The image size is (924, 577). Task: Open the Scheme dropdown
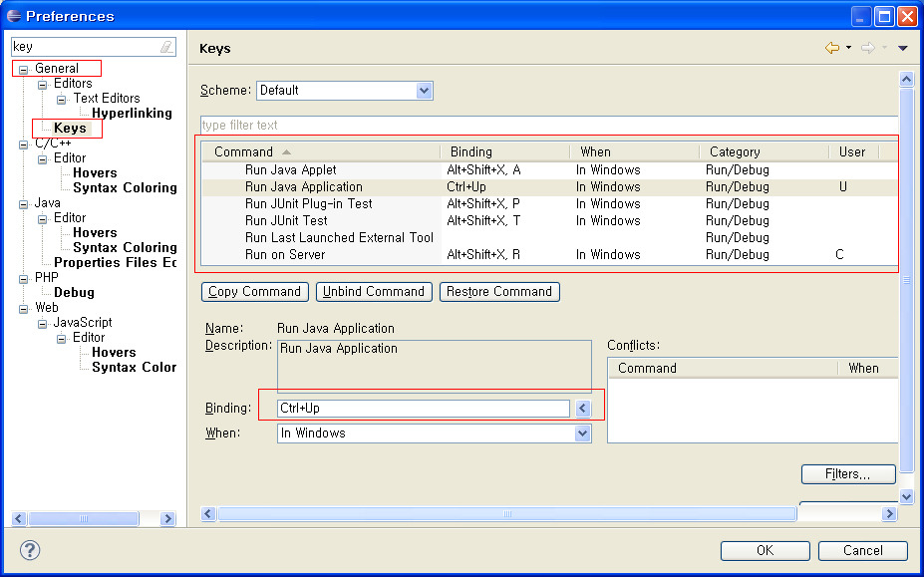pyautogui.click(x=425, y=91)
